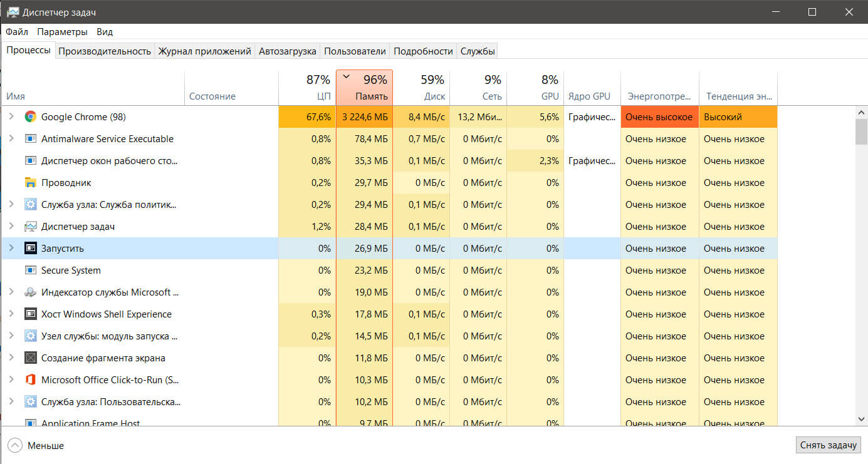Click the Microsoft Office Click-to-Run icon
The height and width of the screenshot is (464, 868).
[x=30, y=380]
